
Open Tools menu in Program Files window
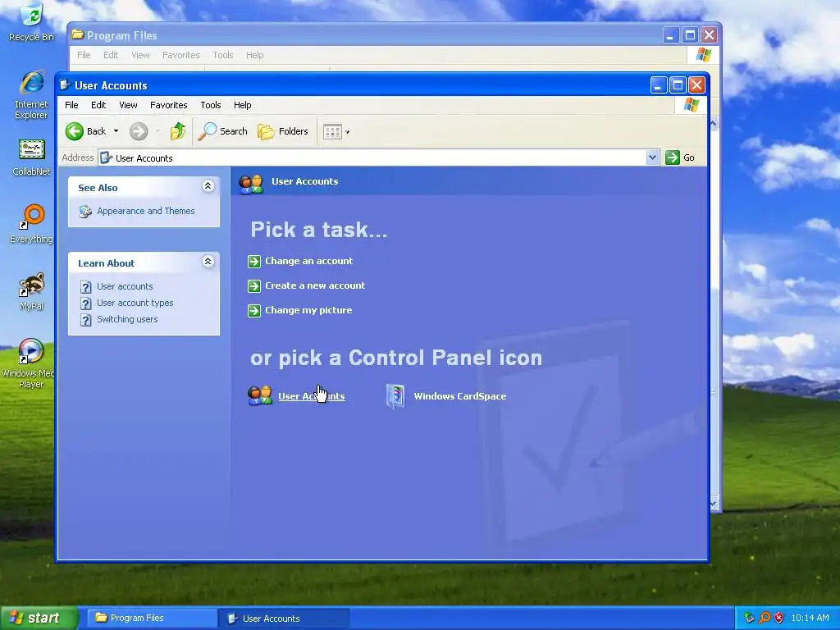(223, 55)
